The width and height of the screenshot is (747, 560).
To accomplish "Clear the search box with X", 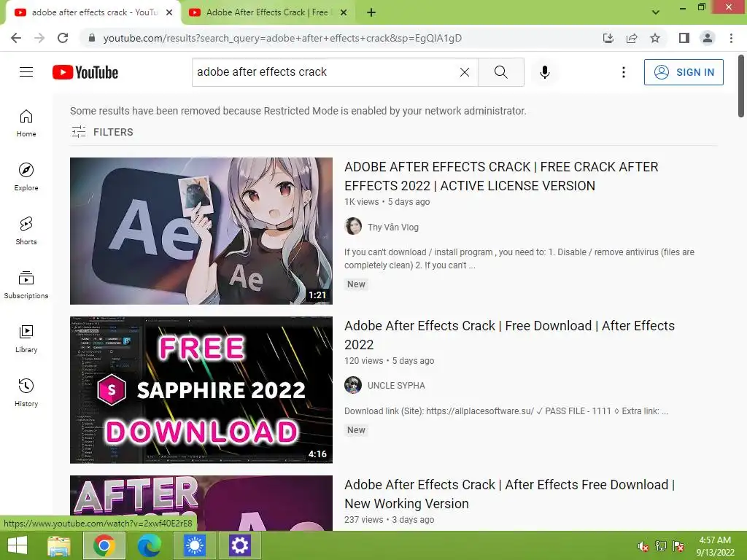I will (x=465, y=72).
